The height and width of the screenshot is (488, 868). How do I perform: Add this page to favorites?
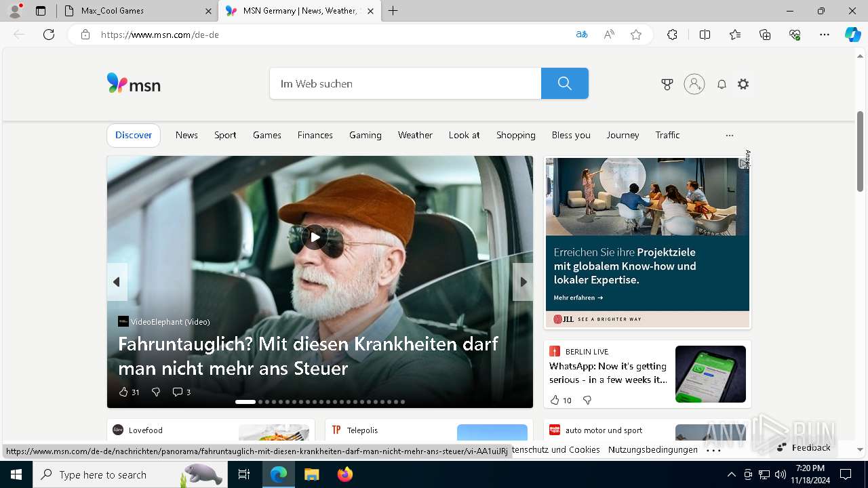(636, 35)
